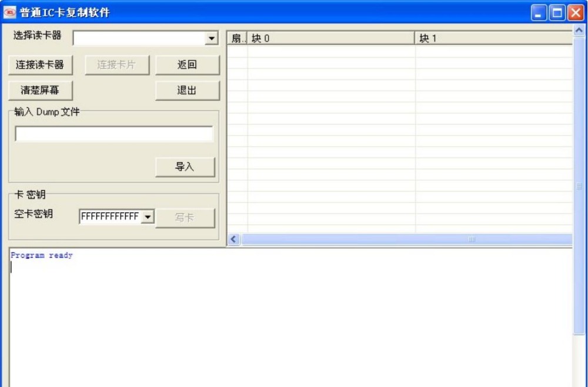
Task: Click the 空卡密钥 label
Action: pyautogui.click(x=34, y=214)
